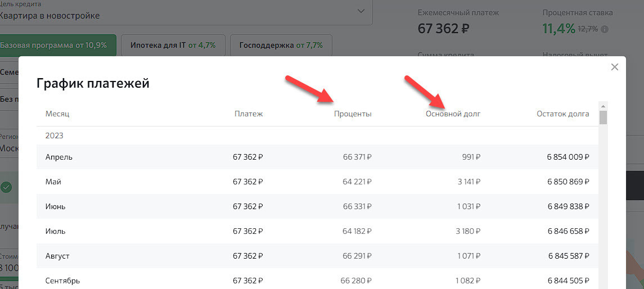The image size is (644, 289).
Task: Select the Май row label
Action: (53, 182)
